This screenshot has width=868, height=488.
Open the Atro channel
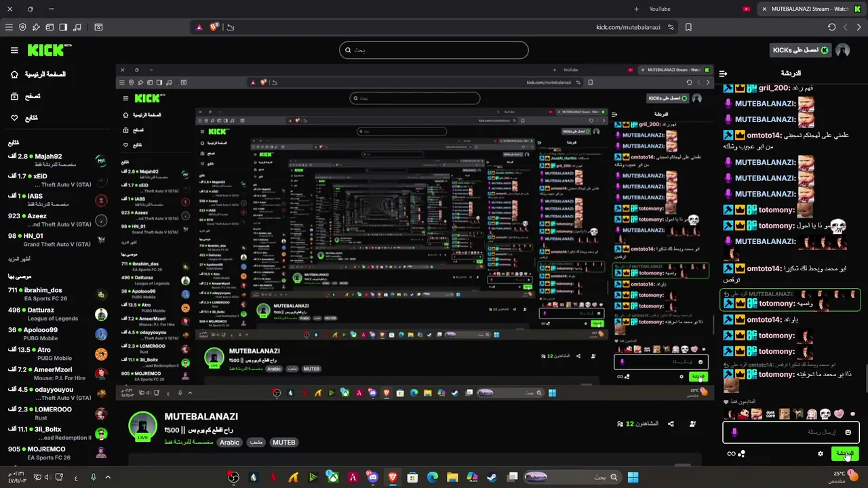(57, 354)
